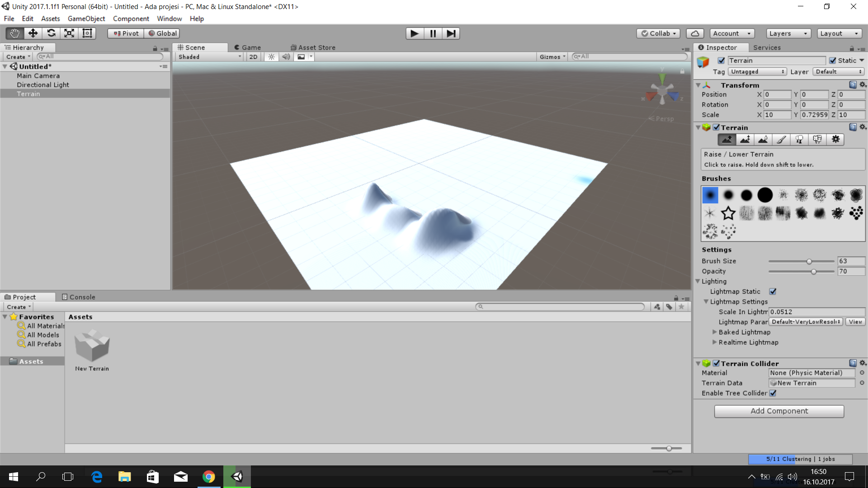
Task: Select the Paint Height terrain tool
Action: point(745,140)
